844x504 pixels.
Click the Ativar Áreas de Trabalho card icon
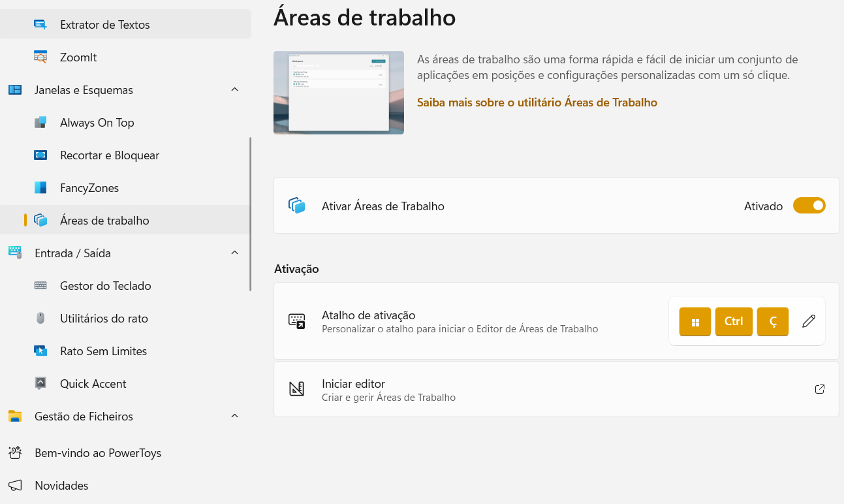tap(297, 206)
